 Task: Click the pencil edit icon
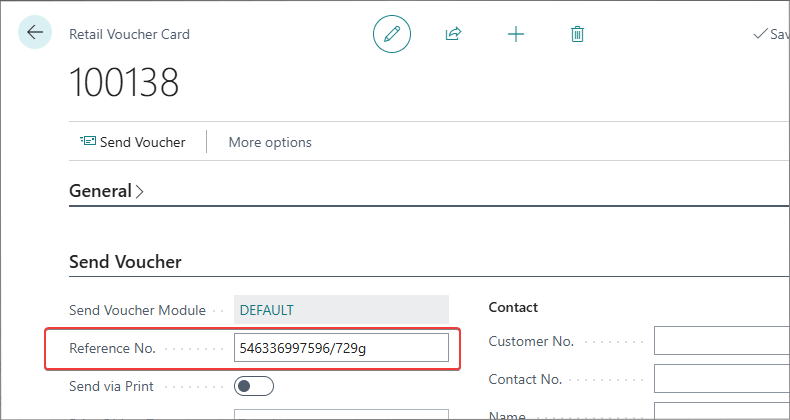click(392, 34)
